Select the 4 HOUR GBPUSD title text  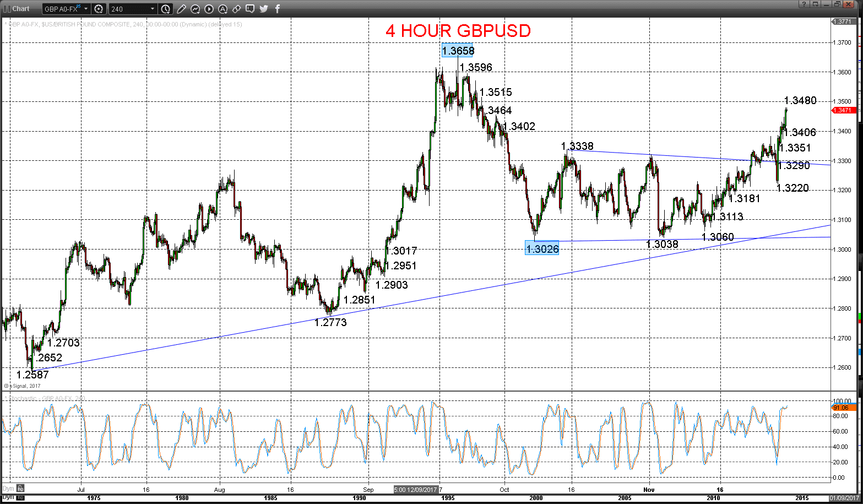click(458, 30)
